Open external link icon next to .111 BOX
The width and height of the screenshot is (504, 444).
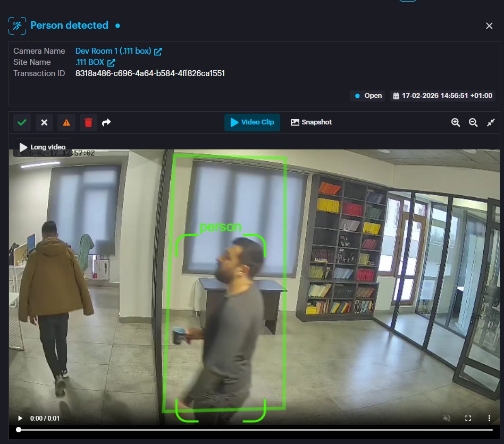click(x=111, y=63)
